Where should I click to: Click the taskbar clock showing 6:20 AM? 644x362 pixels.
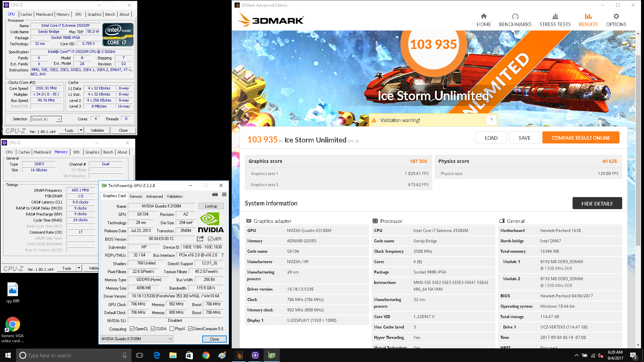click(x=615, y=355)
